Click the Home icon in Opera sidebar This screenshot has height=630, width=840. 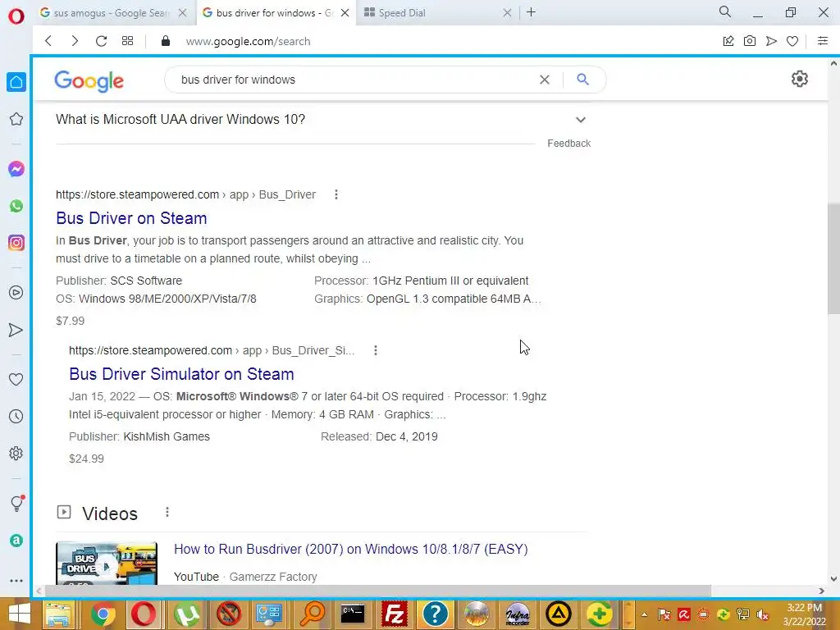[x=16, y=82]
